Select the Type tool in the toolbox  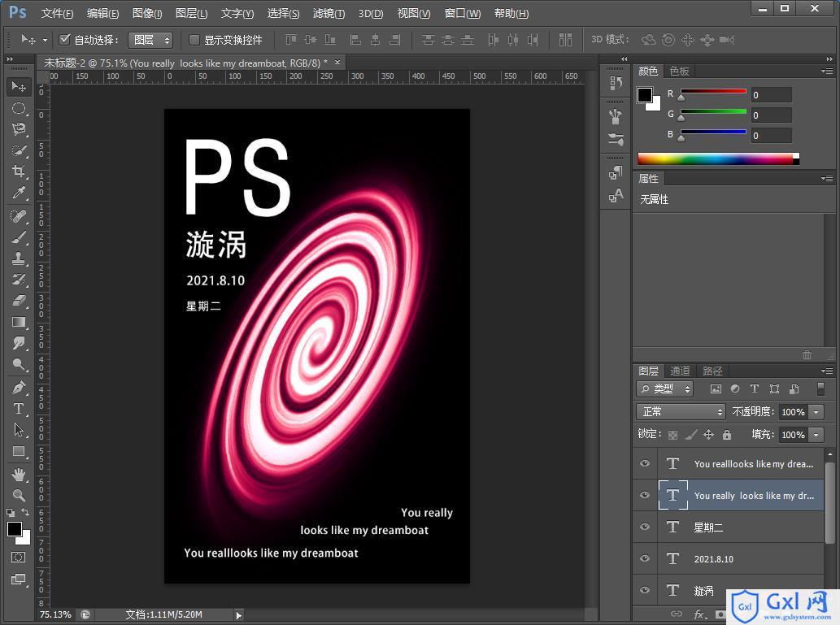[x=19, y=409]
